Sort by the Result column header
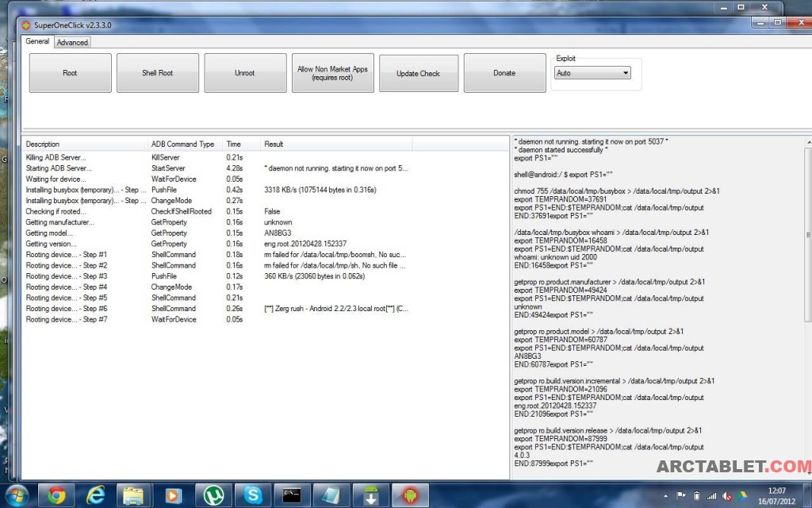812x508 pixels. pyautogui.click(x=336, y=144)
